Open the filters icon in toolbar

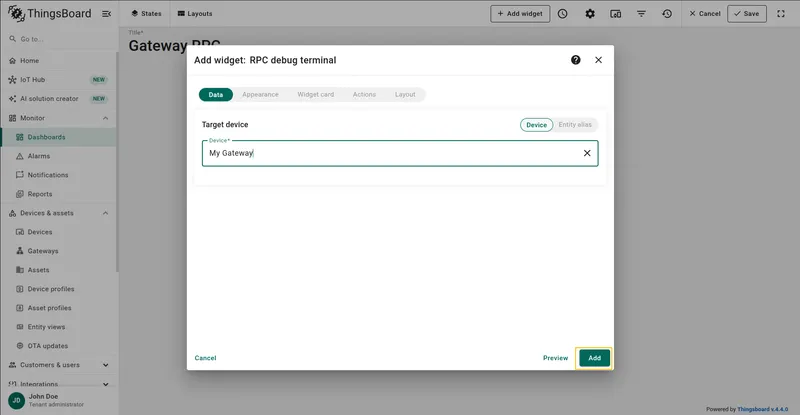point(641,14)
